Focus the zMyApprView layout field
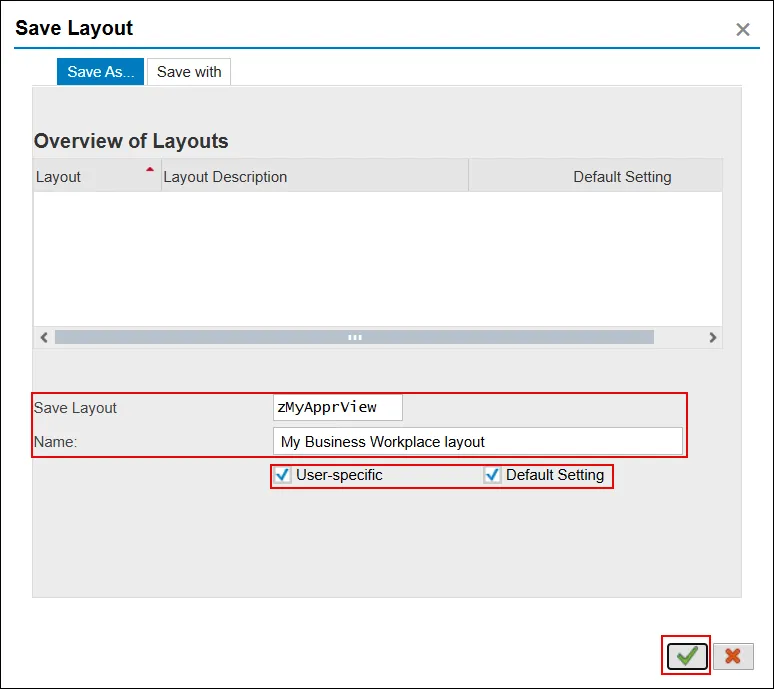This screenshot has width=774, height=689. (337, 407)
